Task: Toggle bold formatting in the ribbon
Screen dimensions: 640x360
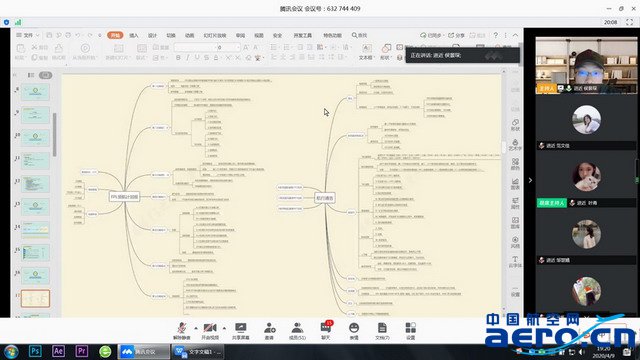Action: click(x=178, y=58)
